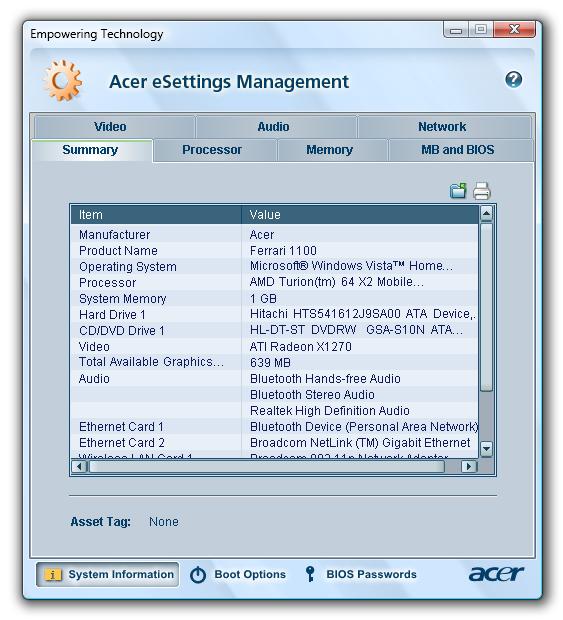563x620 pixels.
Task: Click the horizontal scrollbar right arrow
Action: (x=469, y=467)
